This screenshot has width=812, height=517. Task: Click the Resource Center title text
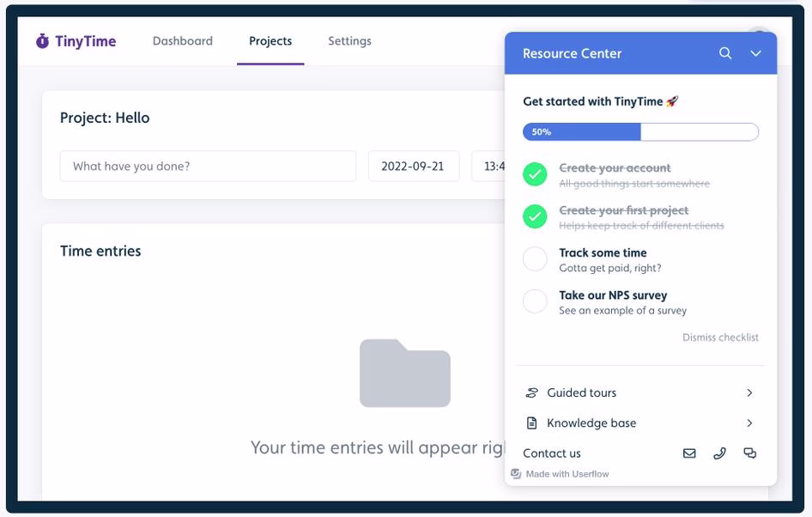572,53
